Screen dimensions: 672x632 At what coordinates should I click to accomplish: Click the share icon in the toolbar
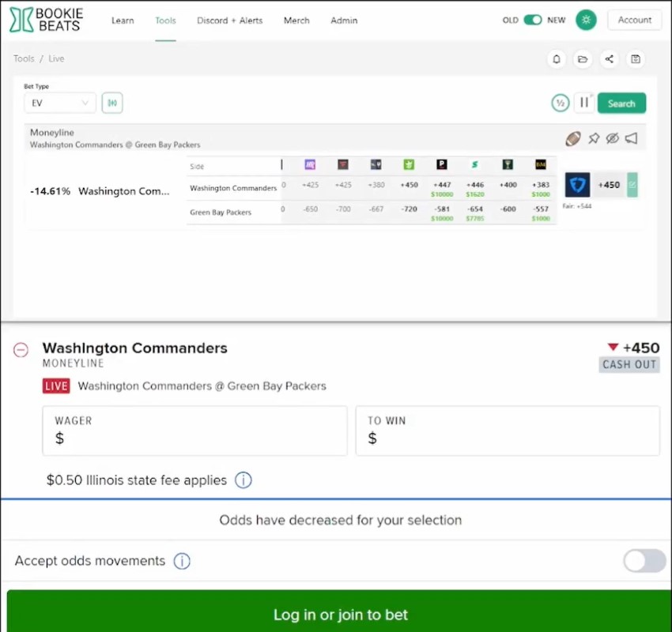(x=610, y=59)
